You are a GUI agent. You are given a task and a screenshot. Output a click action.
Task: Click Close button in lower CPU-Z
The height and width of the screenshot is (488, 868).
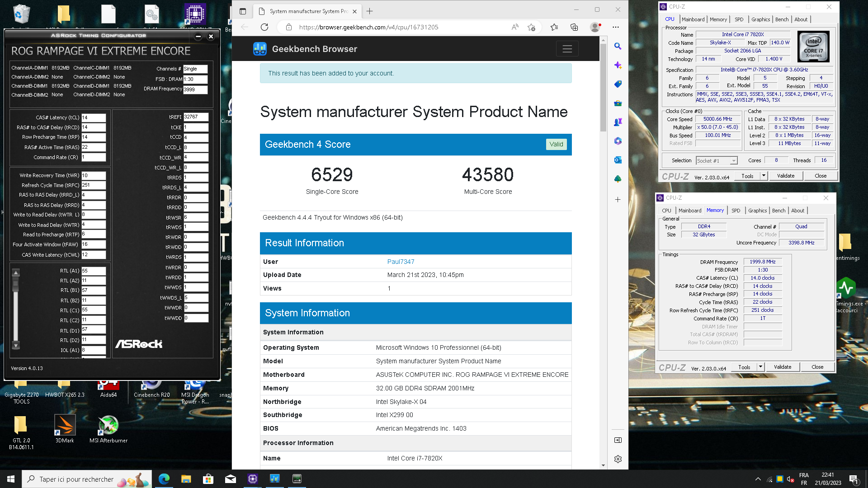(x=817, y=367)
